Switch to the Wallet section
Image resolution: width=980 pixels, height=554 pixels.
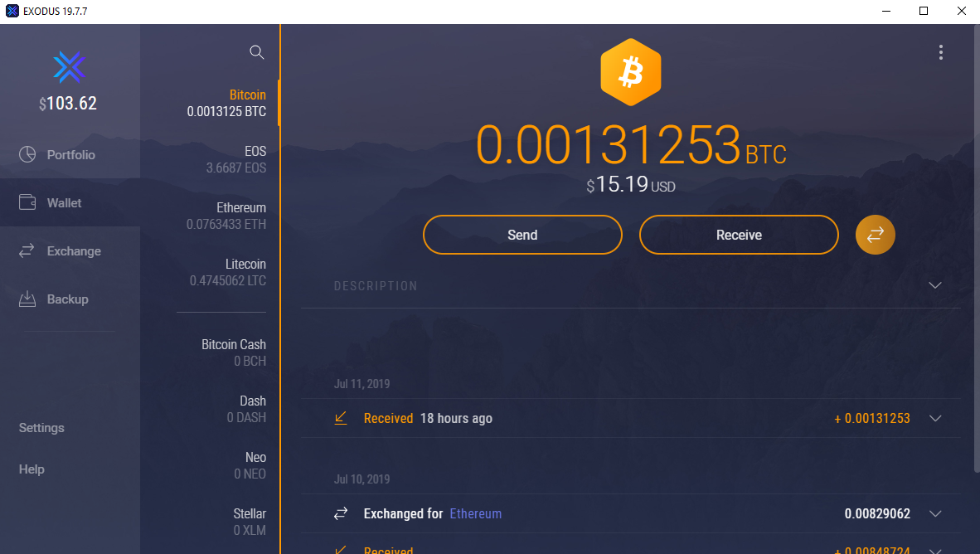tap(70, 202)
